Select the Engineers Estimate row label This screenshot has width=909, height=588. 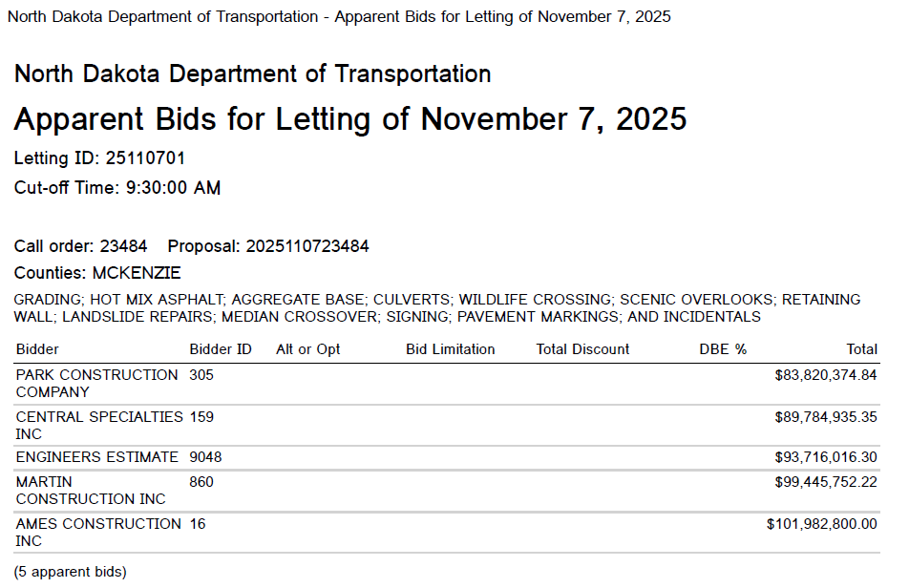pos(96,457)
